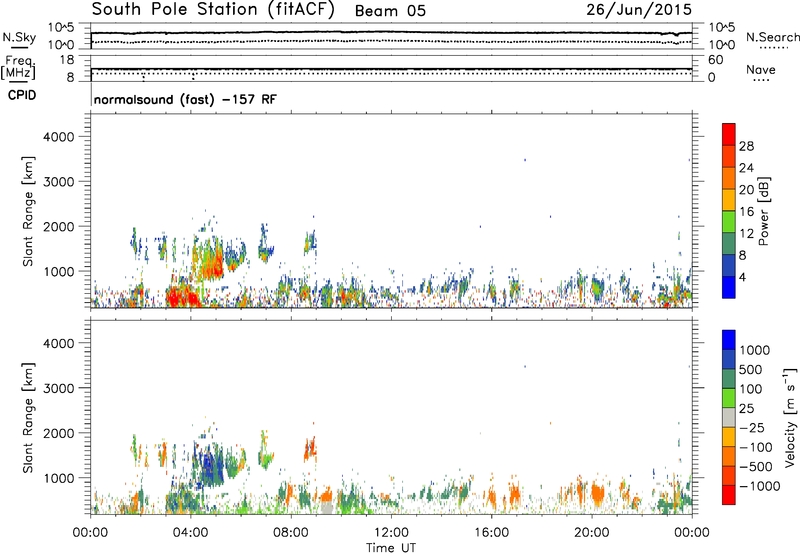Viewport: 800px width, 554px height.
Task: Click the "3000" range tick on the velocity panel
Action: [58, 388]
